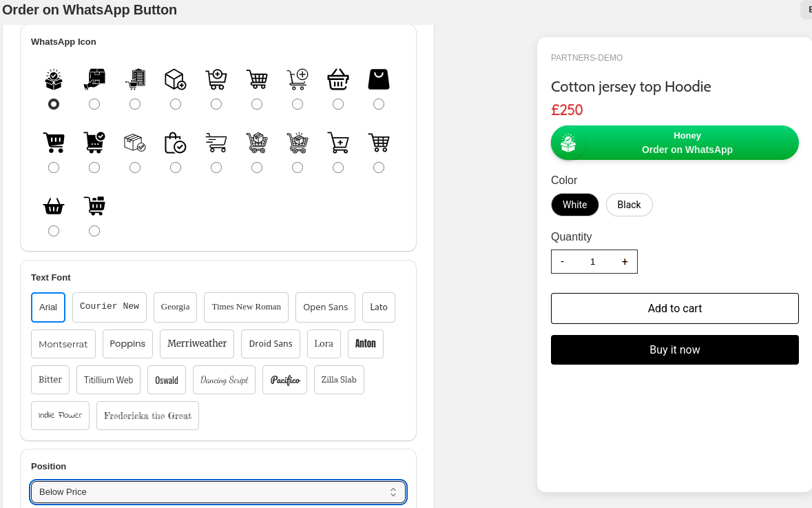812x508 pixels.
Task: Click the hand holding parcel icon image
Action: pos(94,79)
